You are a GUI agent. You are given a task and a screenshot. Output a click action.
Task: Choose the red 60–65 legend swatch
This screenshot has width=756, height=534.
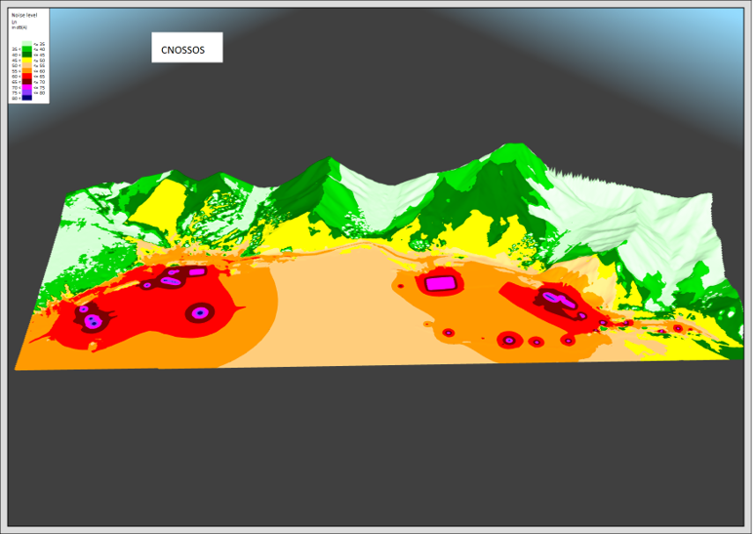(x=26, y=76)
